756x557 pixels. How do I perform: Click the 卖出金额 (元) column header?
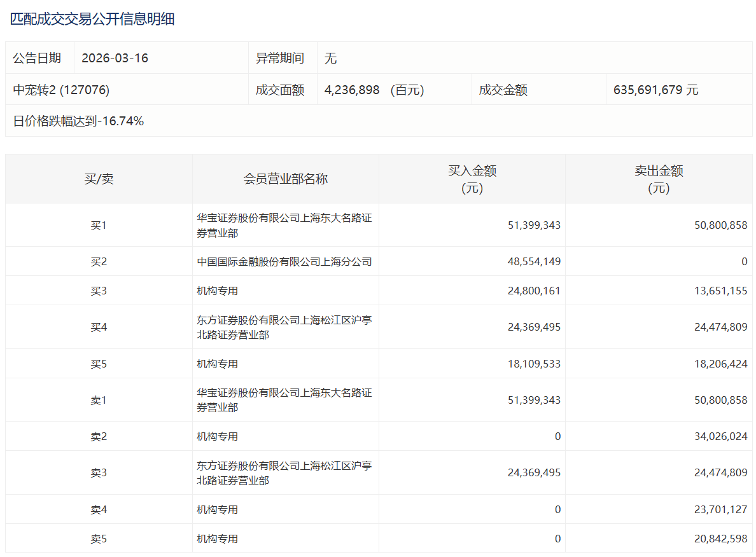coord(659,179)
